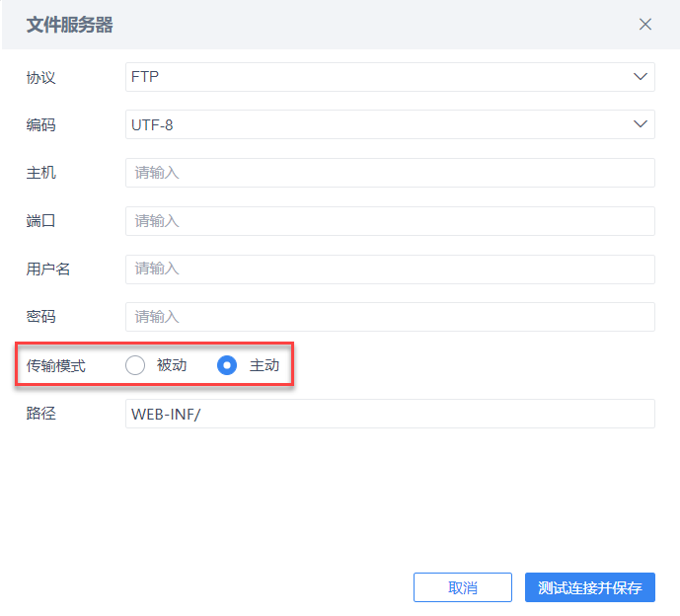Click the 编码 field label
This screenshot has height=616, width=680.
tap(40, 124)
